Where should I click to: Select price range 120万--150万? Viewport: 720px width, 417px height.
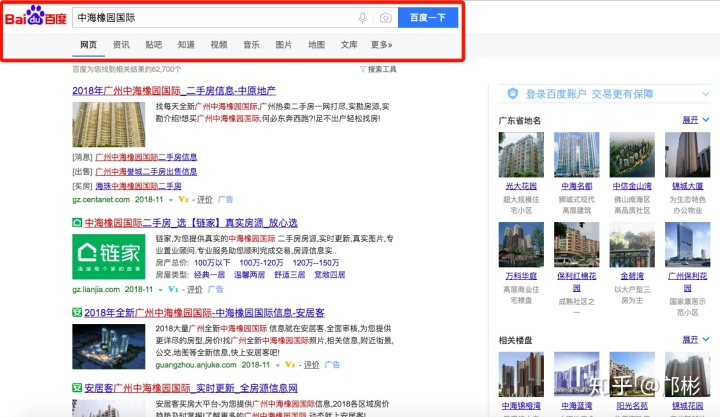click(316, 263)
